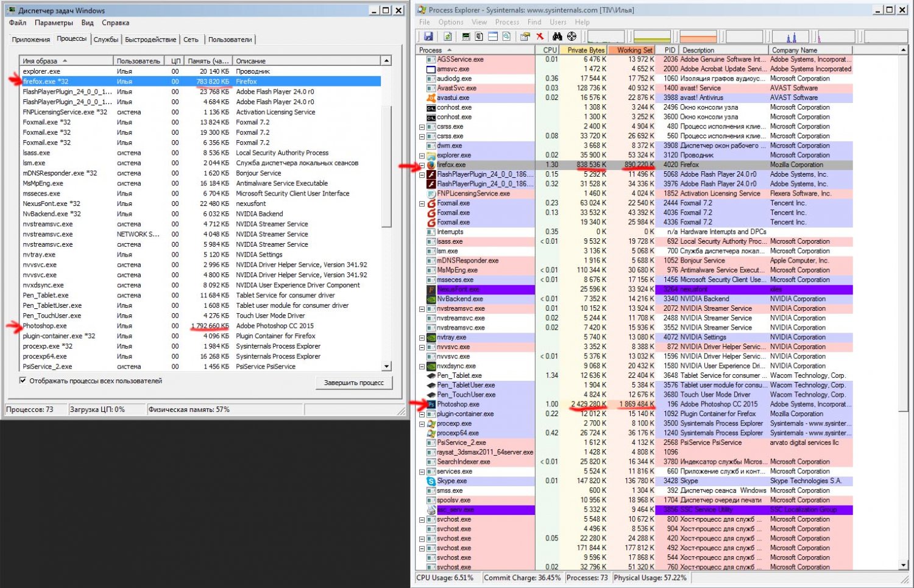914x588 pixels.
Task: Collapse the first Foxmail.exe tree node
Action: pos(422,204)
